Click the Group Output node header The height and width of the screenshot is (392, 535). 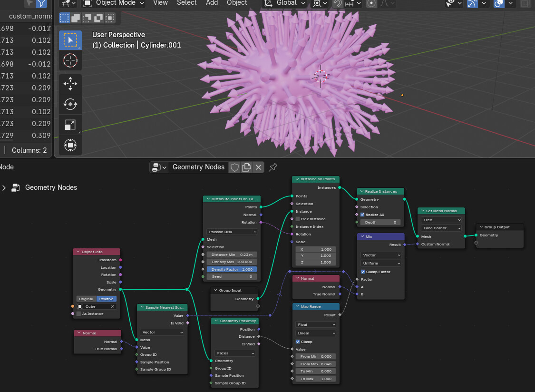click(x=500, y=227)
